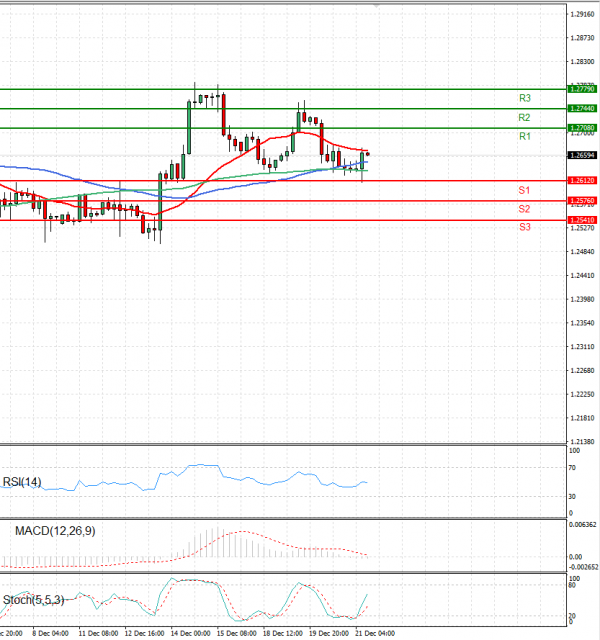
Task: Click the 1.25270 price axis value
Action: (582, 228)
